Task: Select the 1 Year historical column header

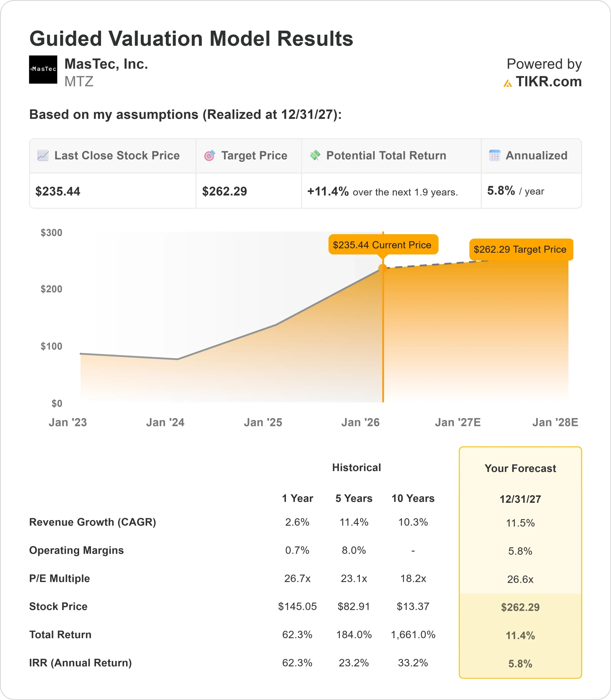Action: tap(297, 498)
